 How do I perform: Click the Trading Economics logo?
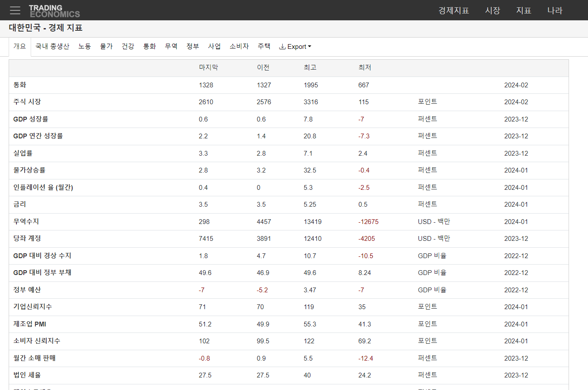[x=54, y=11]
